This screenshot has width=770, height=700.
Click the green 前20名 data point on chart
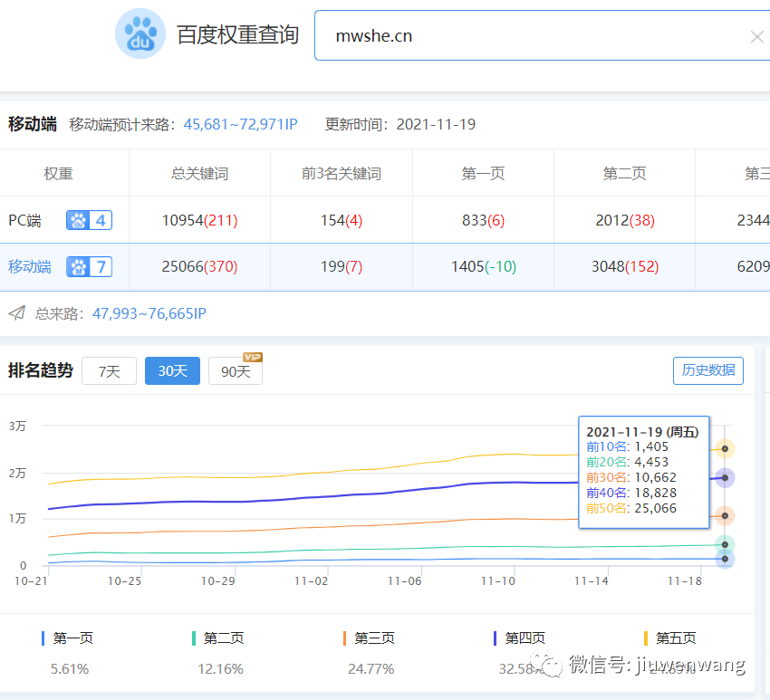tap(725, 544)
